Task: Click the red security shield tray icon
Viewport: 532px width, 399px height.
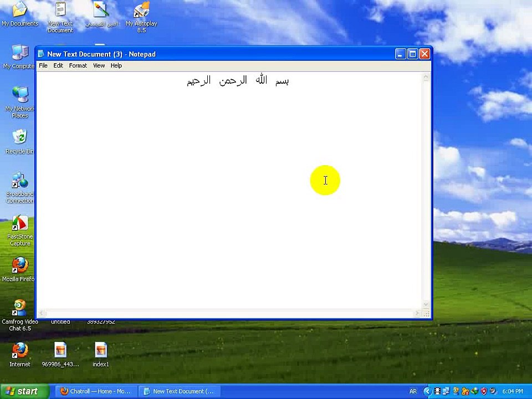Action: point(484,391)
